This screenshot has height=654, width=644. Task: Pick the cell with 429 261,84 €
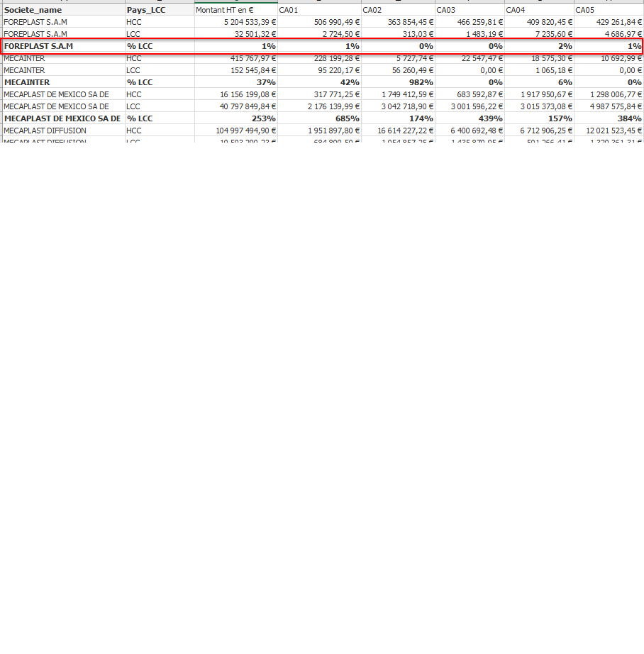coord(609,22)
